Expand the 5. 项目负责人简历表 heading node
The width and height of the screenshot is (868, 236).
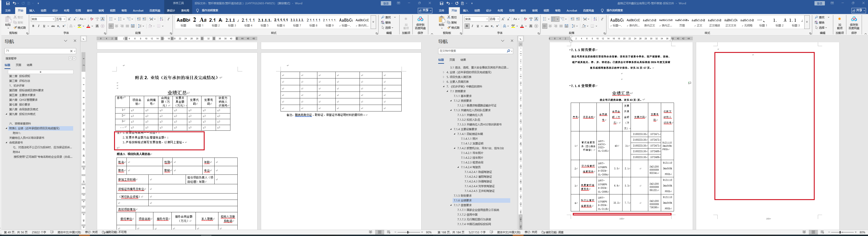(x=444, y=77)
